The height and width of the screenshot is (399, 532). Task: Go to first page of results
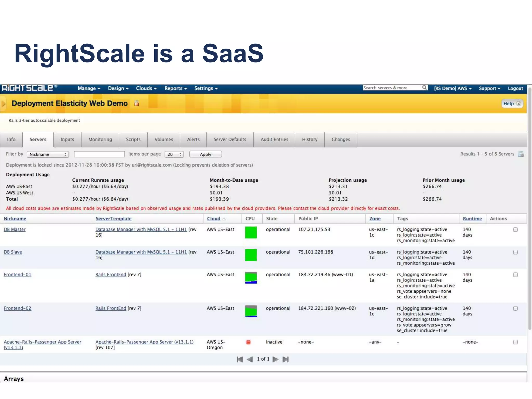(240, 359)
